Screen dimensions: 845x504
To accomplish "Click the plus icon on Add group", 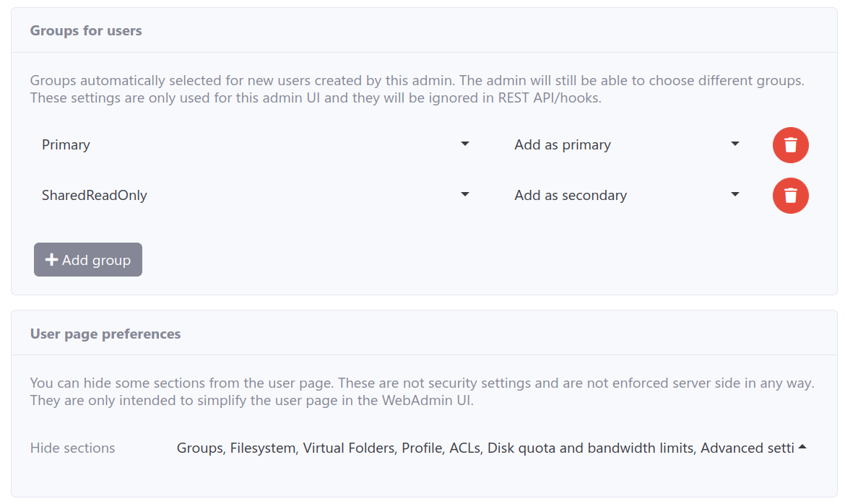I will [x=51, y=259].
